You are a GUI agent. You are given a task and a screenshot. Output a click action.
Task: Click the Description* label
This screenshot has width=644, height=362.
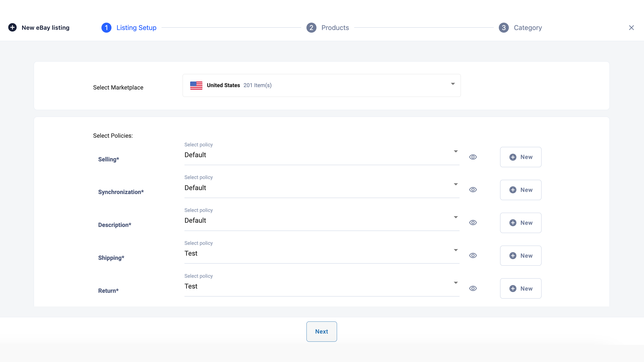pyautogui.click(x=115, y=225)
